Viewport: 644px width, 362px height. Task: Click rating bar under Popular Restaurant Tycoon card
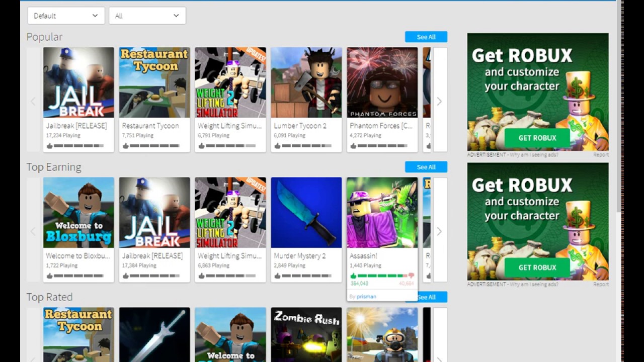click(x=154, y=146)
